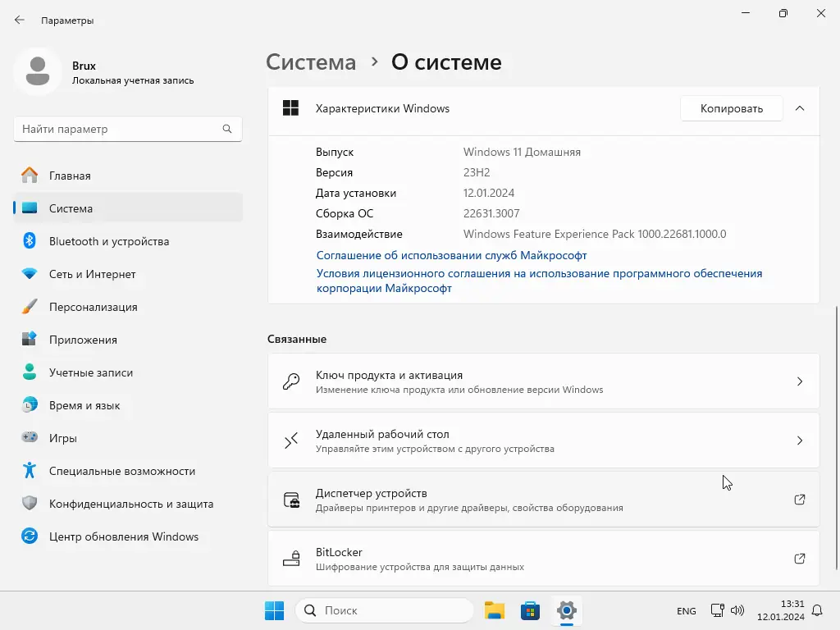Select Игры in the sidebar
The width and height of the screenshot is (840, 630).
[127, 438]
